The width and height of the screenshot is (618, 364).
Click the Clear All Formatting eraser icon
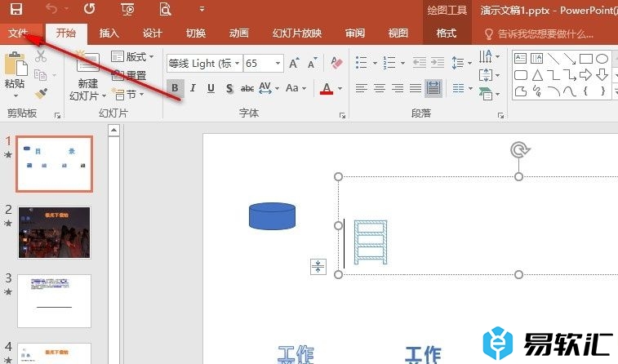click(x=337, y=63)
